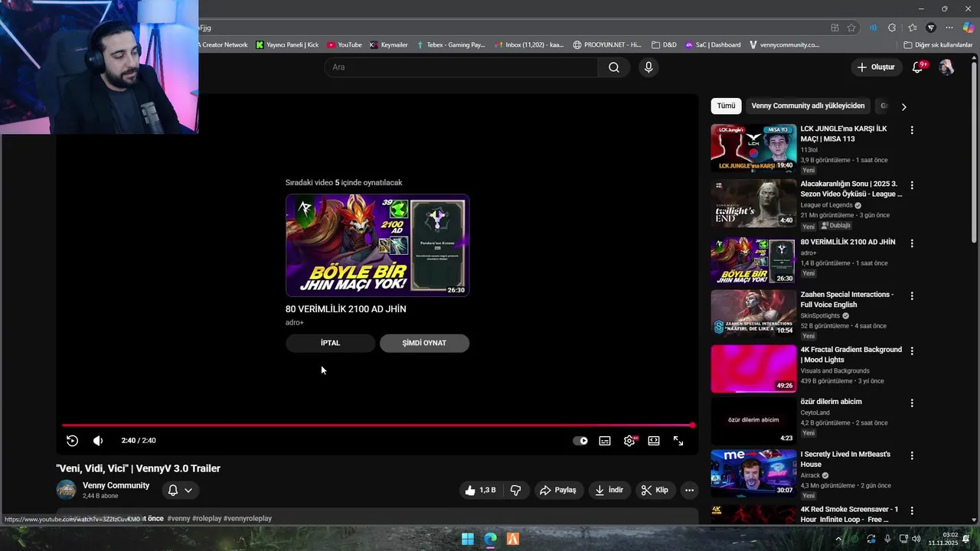Open Copilot icon in browser toolbar
Image resolution: width=980 pixels, height=551 pixels.
point(969,28)
